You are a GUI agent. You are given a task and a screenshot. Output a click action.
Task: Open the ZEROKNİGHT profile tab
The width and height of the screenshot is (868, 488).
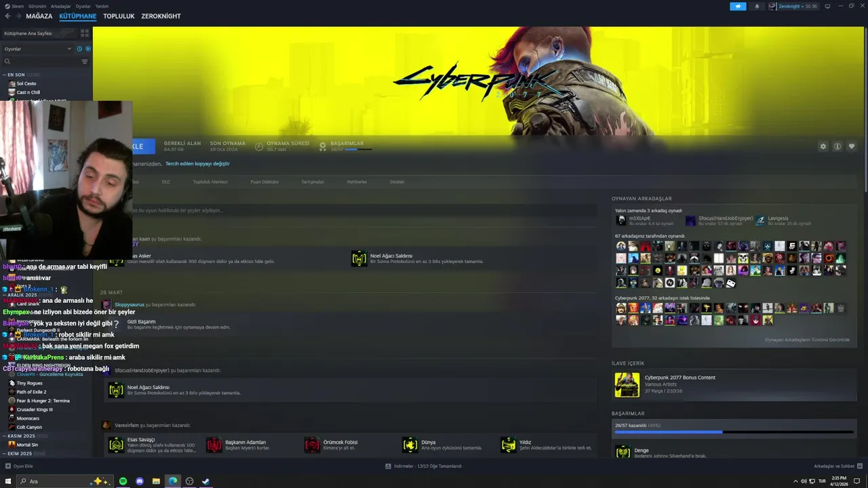pyautogui.click(x=161, y=16)
